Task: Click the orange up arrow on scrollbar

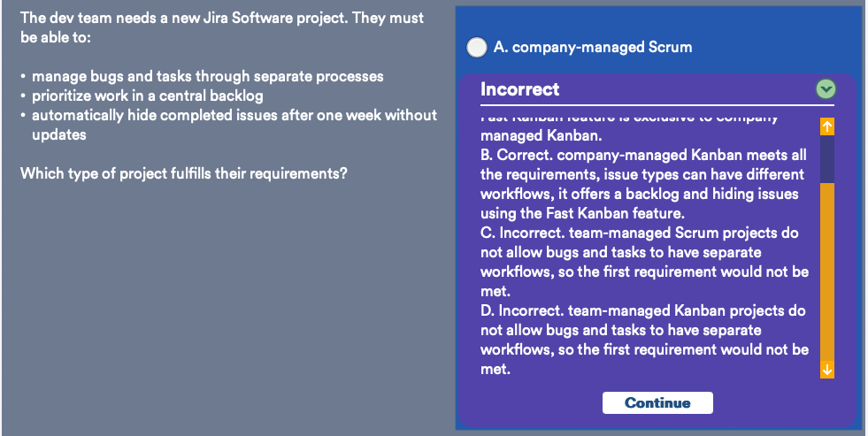Action: (x=827, y=126)
